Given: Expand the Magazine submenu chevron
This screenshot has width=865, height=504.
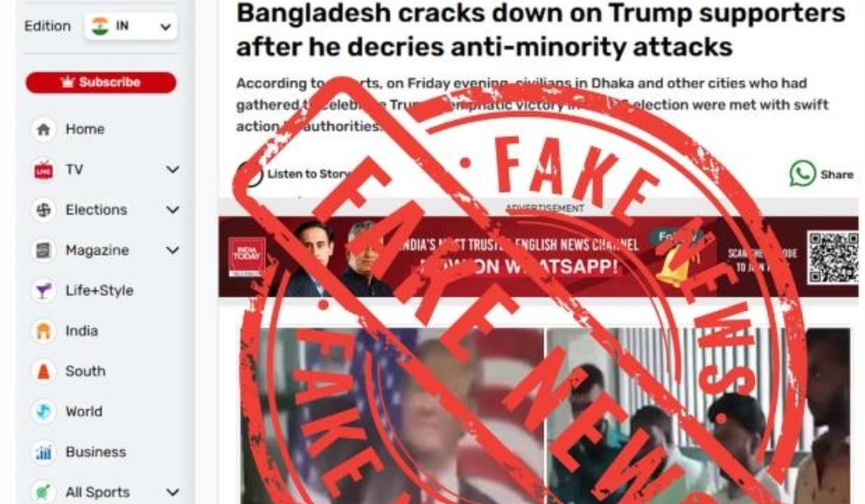Looking at the screenshot, I should pyautogui.click(x=172, y=251).
